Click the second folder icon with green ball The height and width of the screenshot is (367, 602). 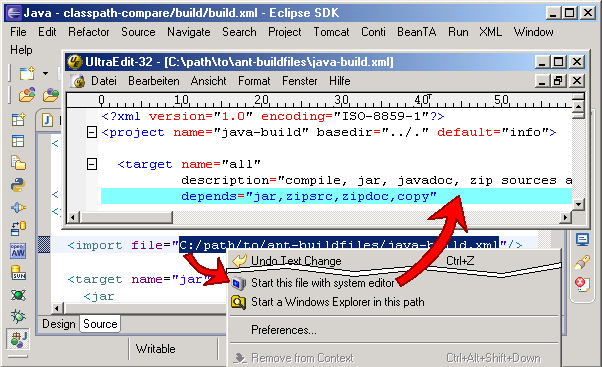[x=51, y=94]
